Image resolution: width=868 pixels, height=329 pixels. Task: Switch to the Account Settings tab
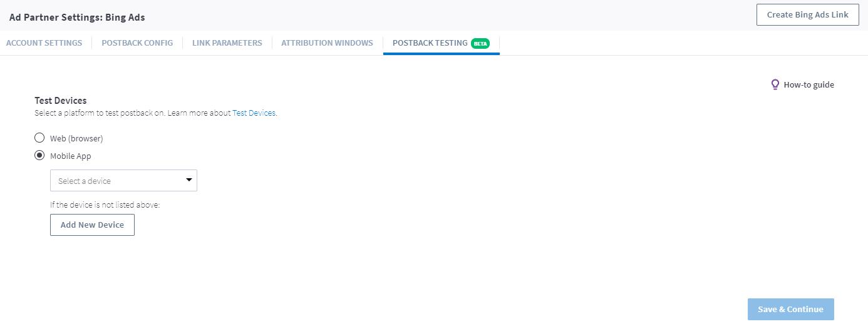click(44, 43)
